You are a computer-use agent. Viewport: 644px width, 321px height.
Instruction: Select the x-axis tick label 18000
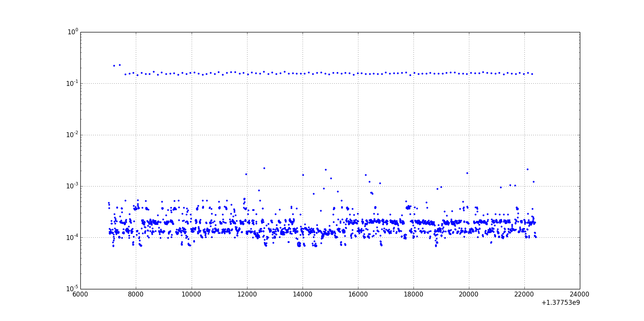point(413,295)
